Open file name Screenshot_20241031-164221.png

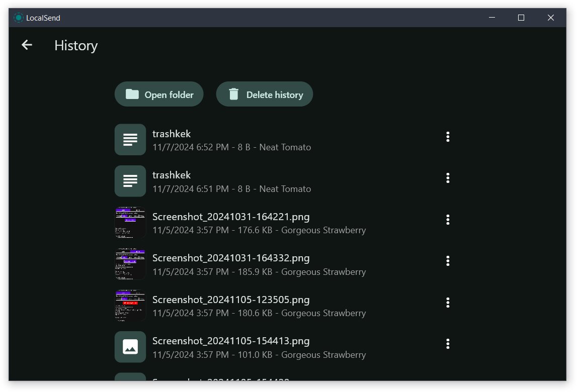(x=231, y=217)
